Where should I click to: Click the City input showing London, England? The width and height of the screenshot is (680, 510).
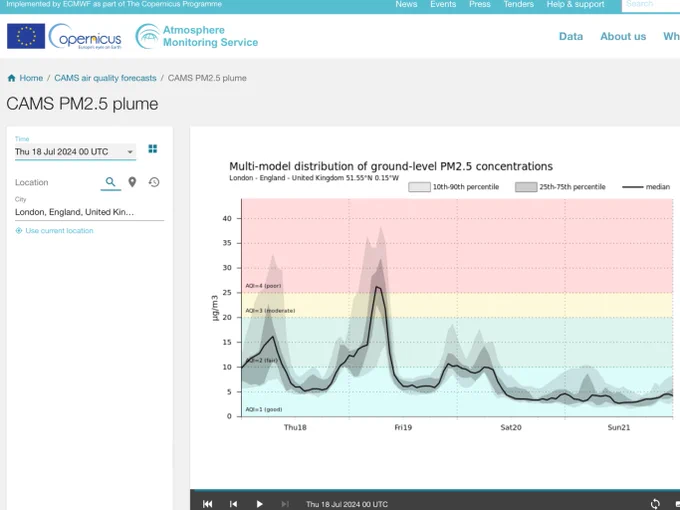pos(89,212)
